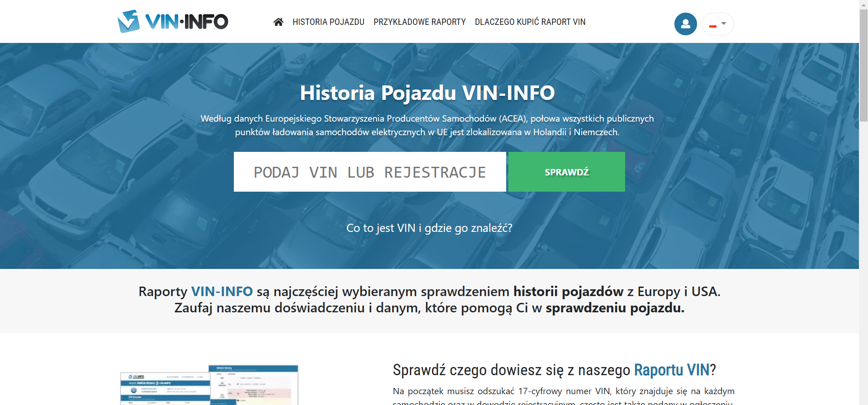Click the blue VIN-INFO link in tagline

(x=222, y=292)
